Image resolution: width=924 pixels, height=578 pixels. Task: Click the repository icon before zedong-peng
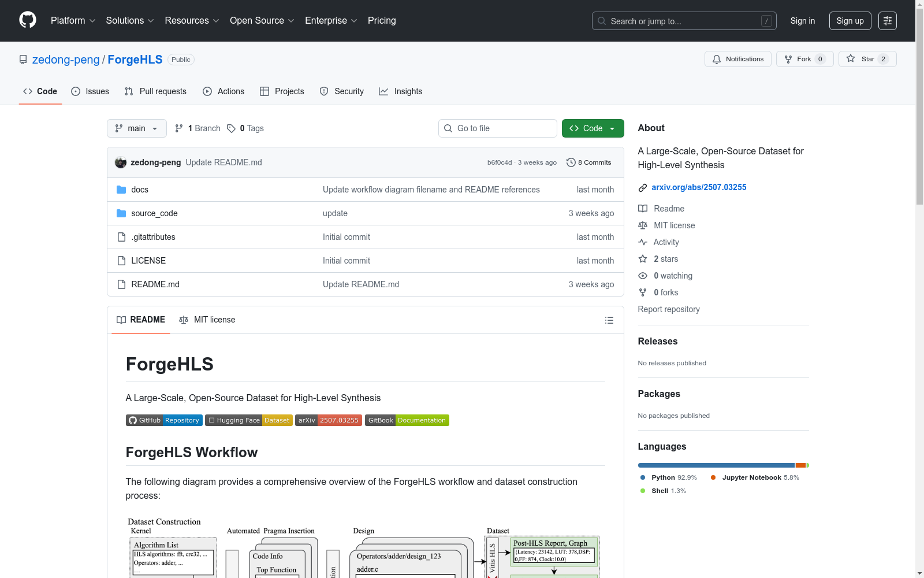23,60
